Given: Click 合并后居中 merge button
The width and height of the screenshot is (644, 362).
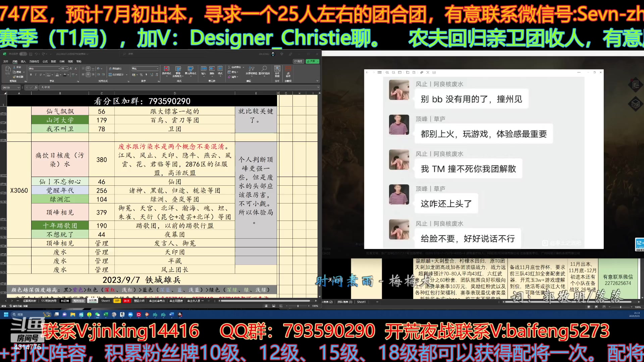Looking at the screenshot, I should point(116,74).
